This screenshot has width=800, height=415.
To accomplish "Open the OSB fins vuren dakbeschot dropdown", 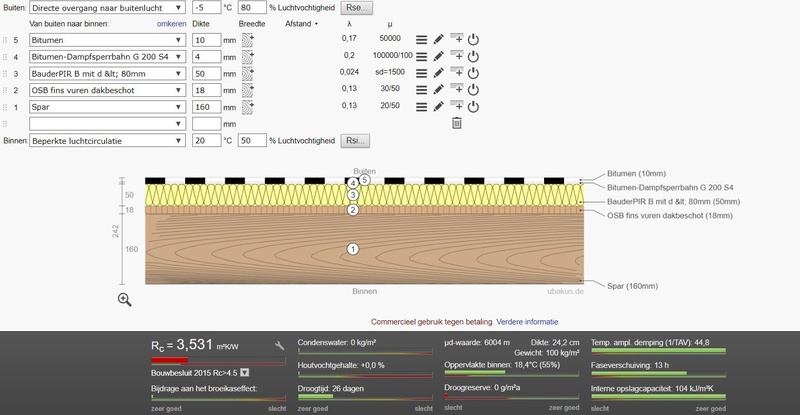I will click(x=107, y=90).
